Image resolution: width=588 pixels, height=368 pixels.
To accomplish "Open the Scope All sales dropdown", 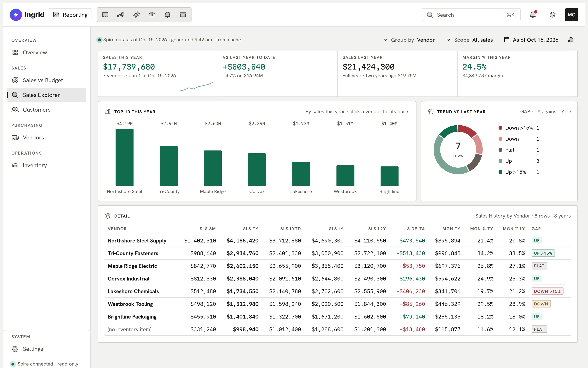I will [469, 40].
